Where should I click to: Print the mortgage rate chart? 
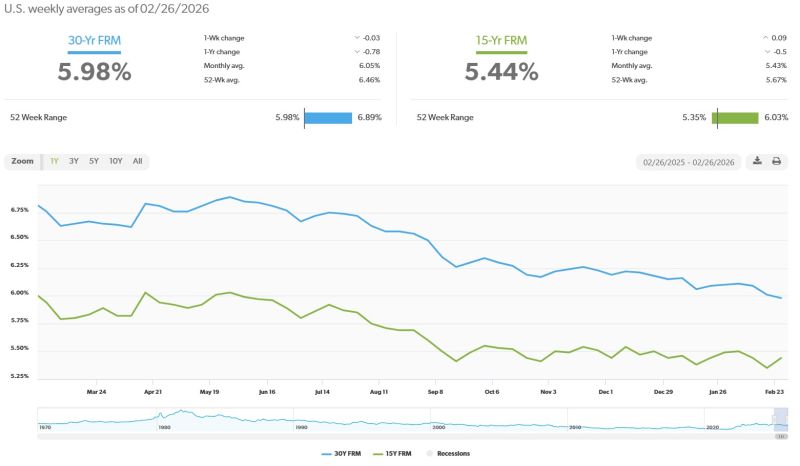coord(776,161)
